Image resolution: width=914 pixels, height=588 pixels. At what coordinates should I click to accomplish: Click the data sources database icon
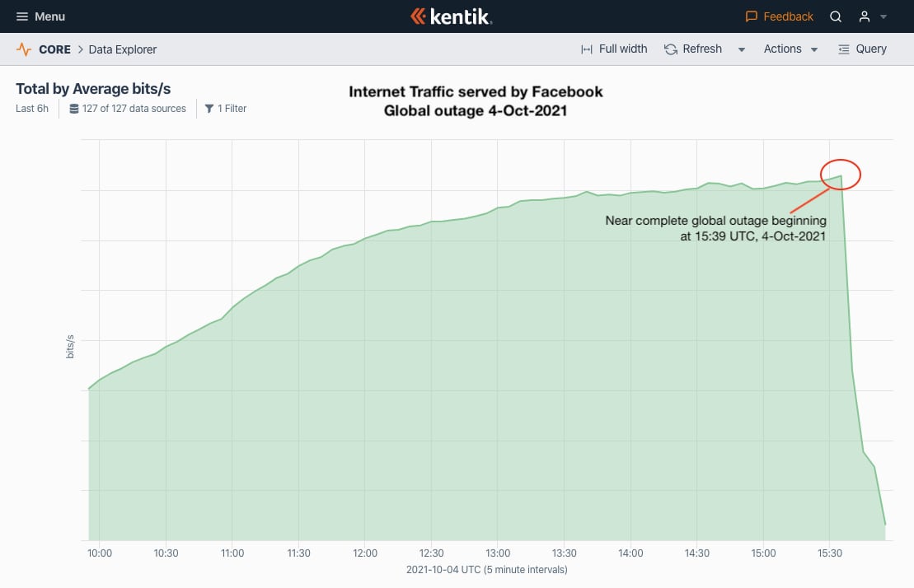(x=74, y=109)
